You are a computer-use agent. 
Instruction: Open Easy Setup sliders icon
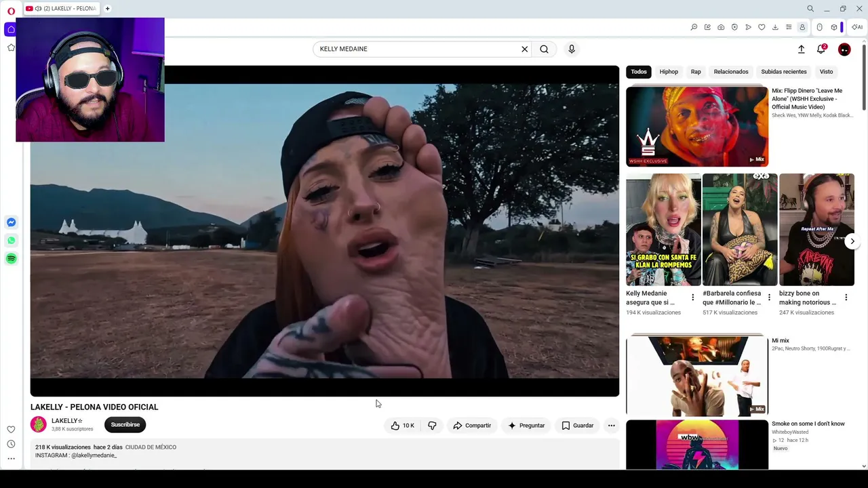pos(789,27)
